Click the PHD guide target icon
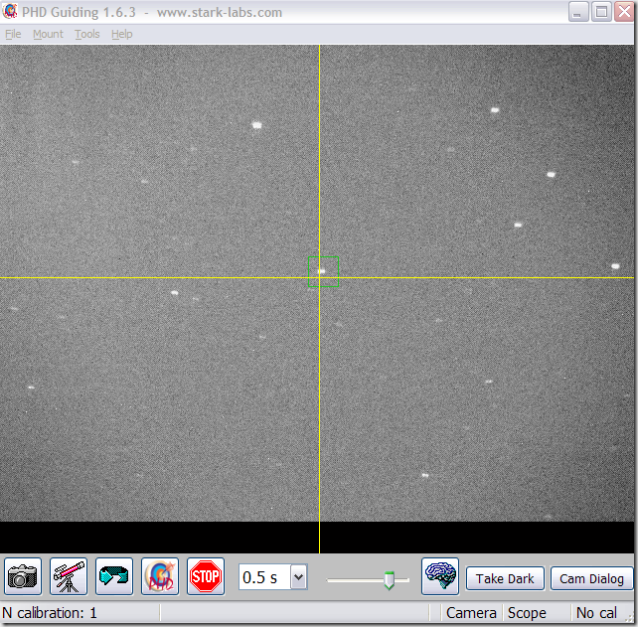638x627 pixels. (160, 577)
